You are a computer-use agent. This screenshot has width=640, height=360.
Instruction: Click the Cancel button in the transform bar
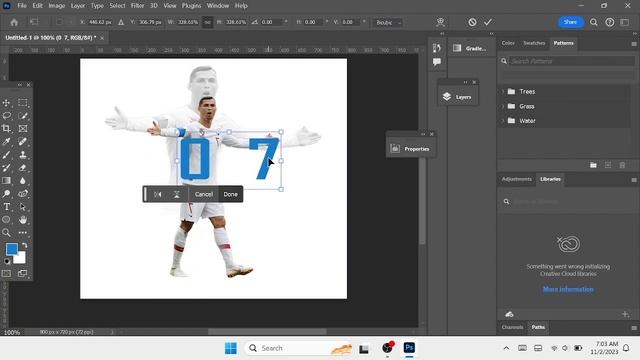coord(204,194)
